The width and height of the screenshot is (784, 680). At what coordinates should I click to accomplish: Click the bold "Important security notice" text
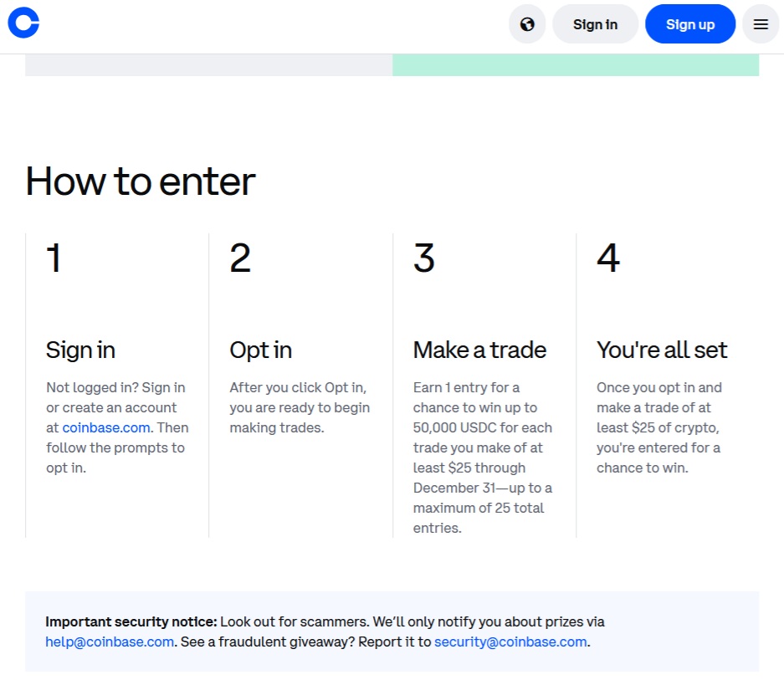click(131, 621)
